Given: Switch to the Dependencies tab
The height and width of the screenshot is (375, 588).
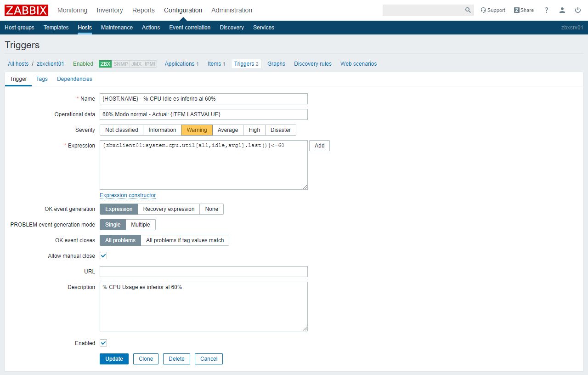Looking at the screenshot, I should coord(74,79).
